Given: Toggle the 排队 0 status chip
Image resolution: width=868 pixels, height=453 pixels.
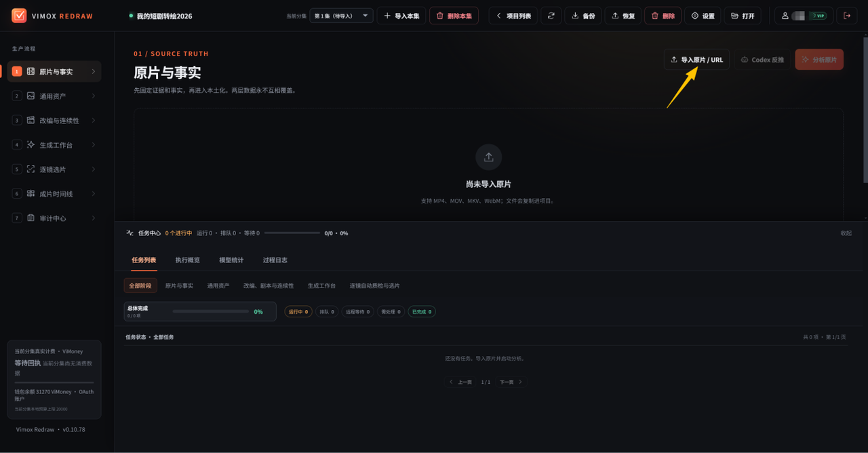Looking at the screenshot, I should click(x=327, y=312).
